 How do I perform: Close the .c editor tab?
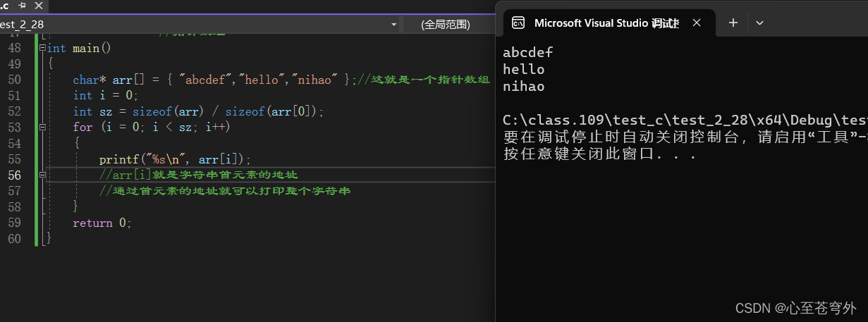click(38, 6)
